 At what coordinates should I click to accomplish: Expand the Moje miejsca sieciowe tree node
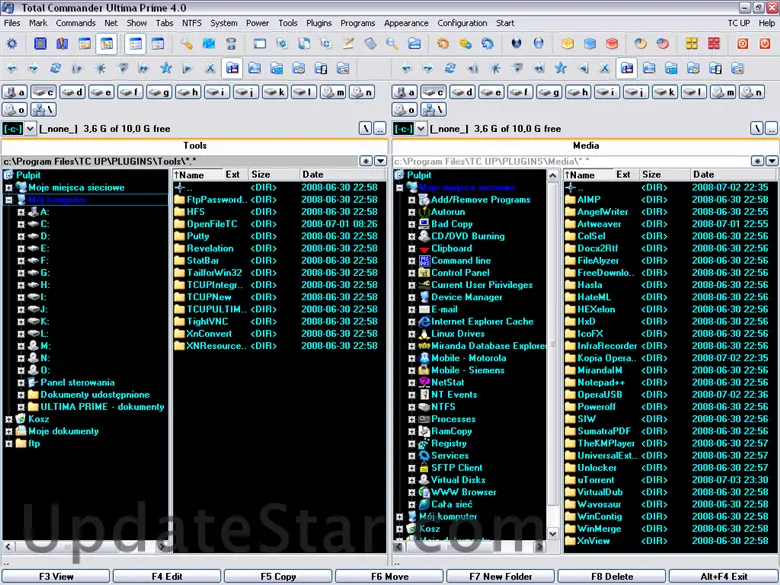[8, 187]
